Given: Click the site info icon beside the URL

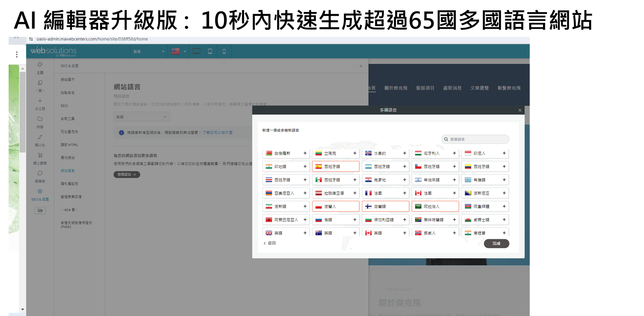Looking at the screenshot, I should click(31, 39).
